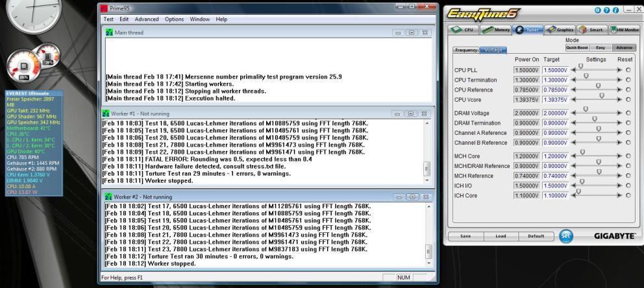Click the CPU usage meter gadget
The image size is (644, 288).
click(23, 66)
